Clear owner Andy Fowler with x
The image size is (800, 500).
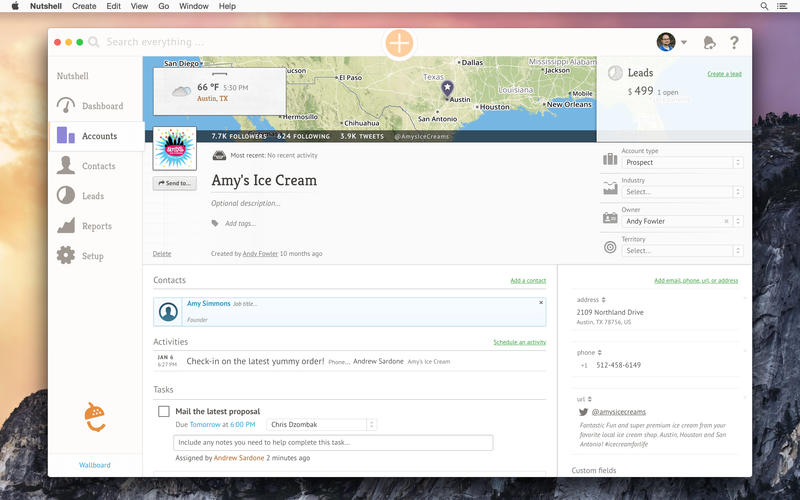[x=727, y=221]
